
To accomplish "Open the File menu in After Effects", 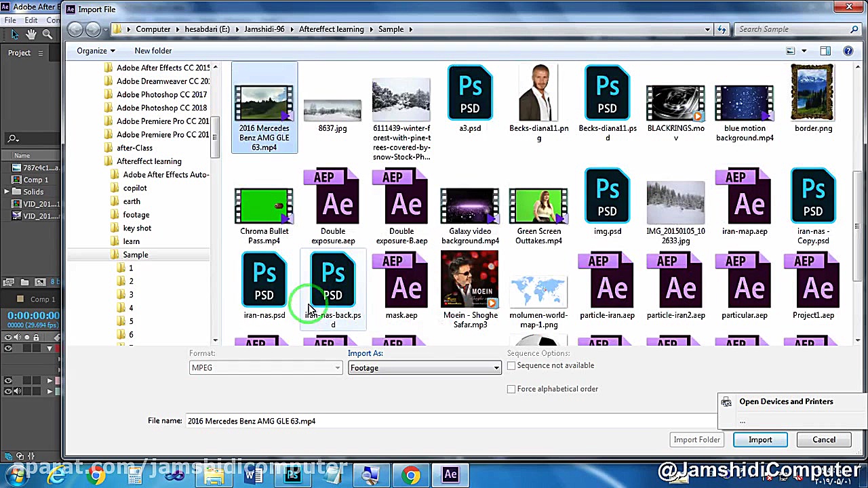I will click(x=10, y=20).
